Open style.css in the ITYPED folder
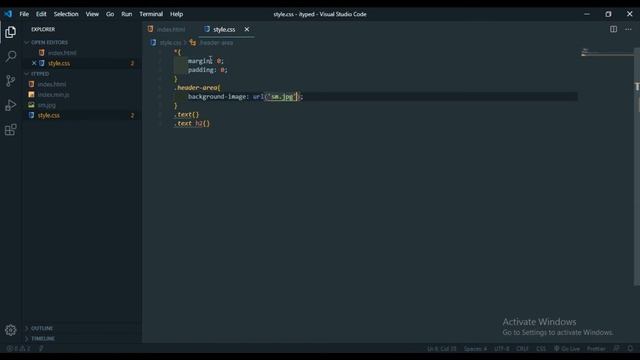Screen dimensions: 640x360 point(49,116)
